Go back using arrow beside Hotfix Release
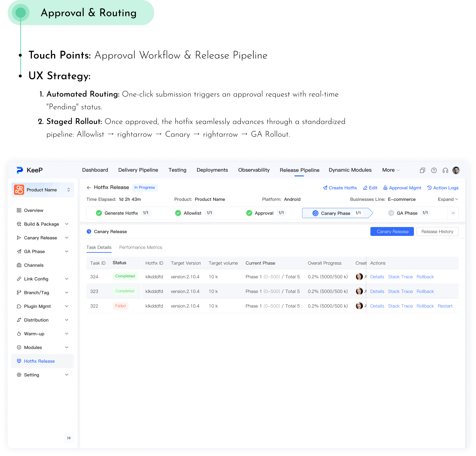 89,188
